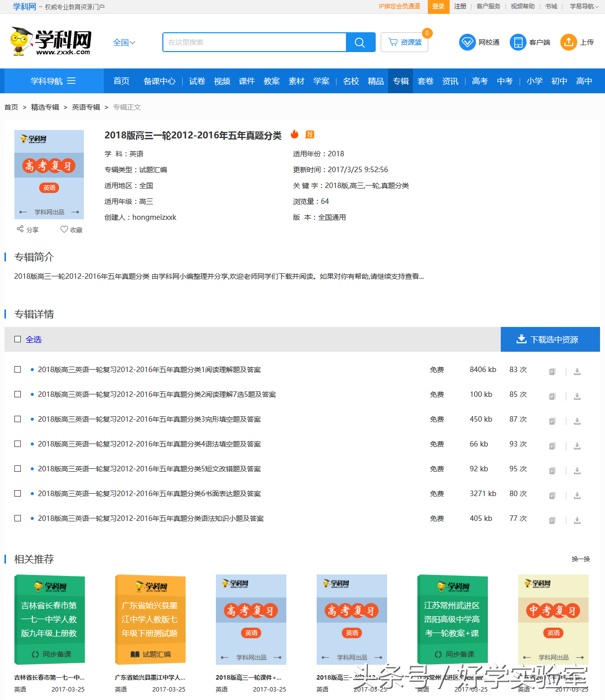The width and height of the screenshot is (605, 700).
Task: Open the 江苏常州武进区 recommendation thumbnail
Action: pos(453,620)
